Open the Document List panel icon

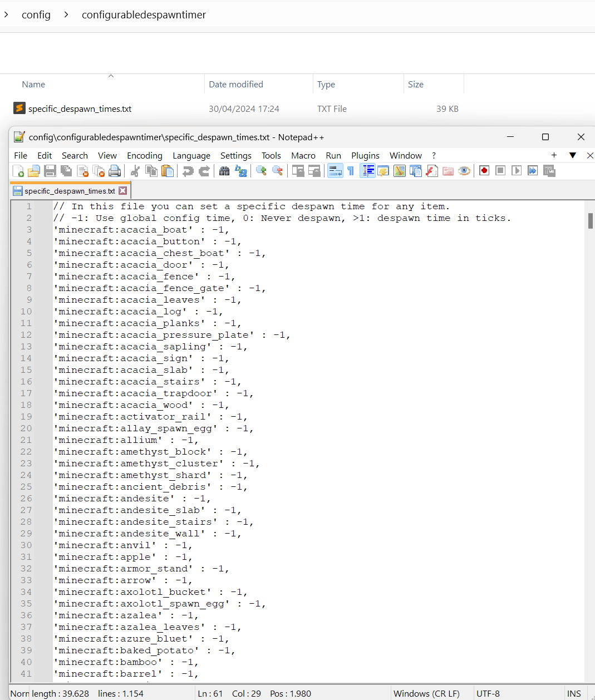tap(416, 171)
